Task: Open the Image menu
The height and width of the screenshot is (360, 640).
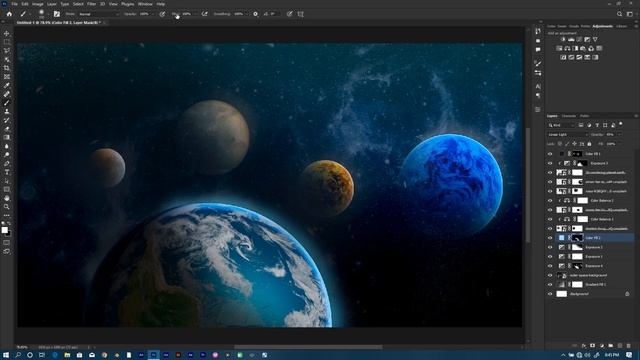Action: coord(38,4)
